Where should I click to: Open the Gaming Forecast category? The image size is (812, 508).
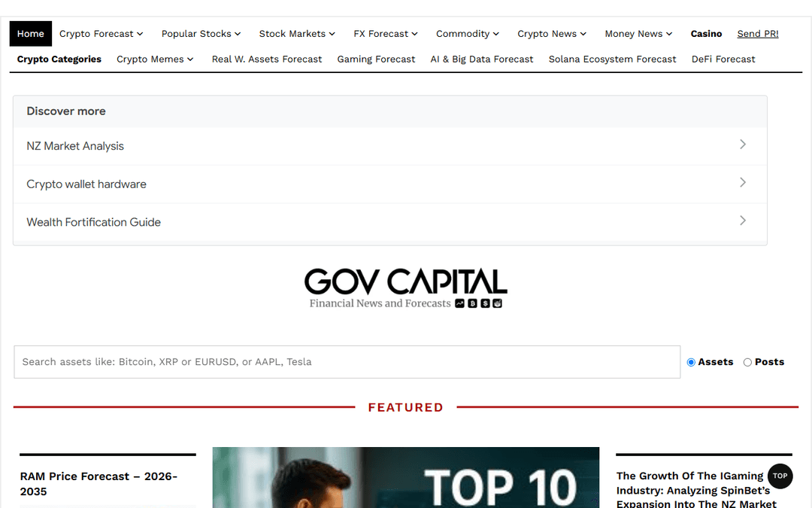tap(376, 59)
